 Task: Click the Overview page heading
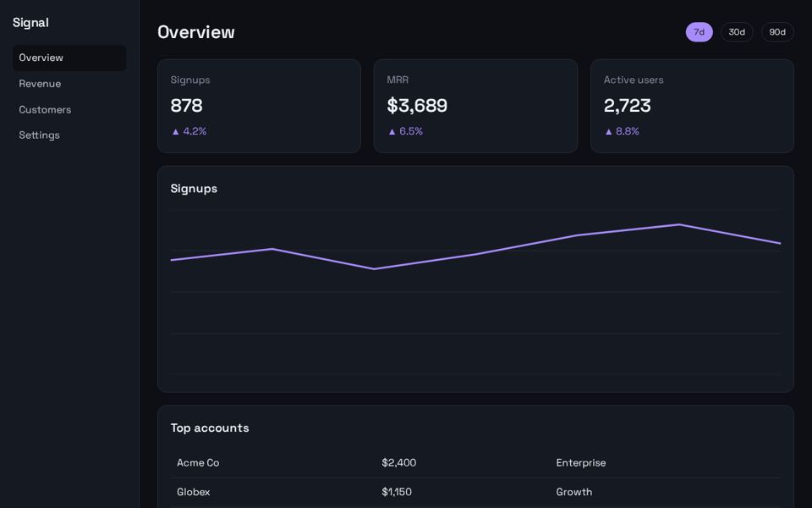click(x=195, y=32)
